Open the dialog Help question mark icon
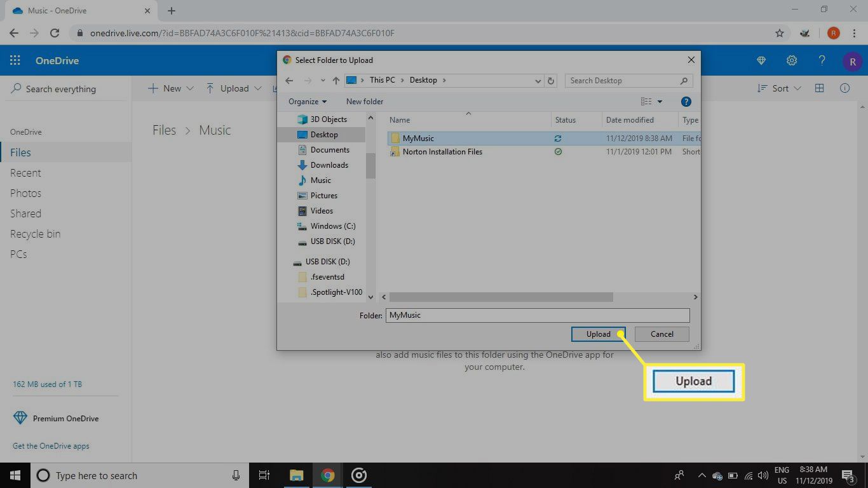The image size is (868, 488). [x=686, y=102]
